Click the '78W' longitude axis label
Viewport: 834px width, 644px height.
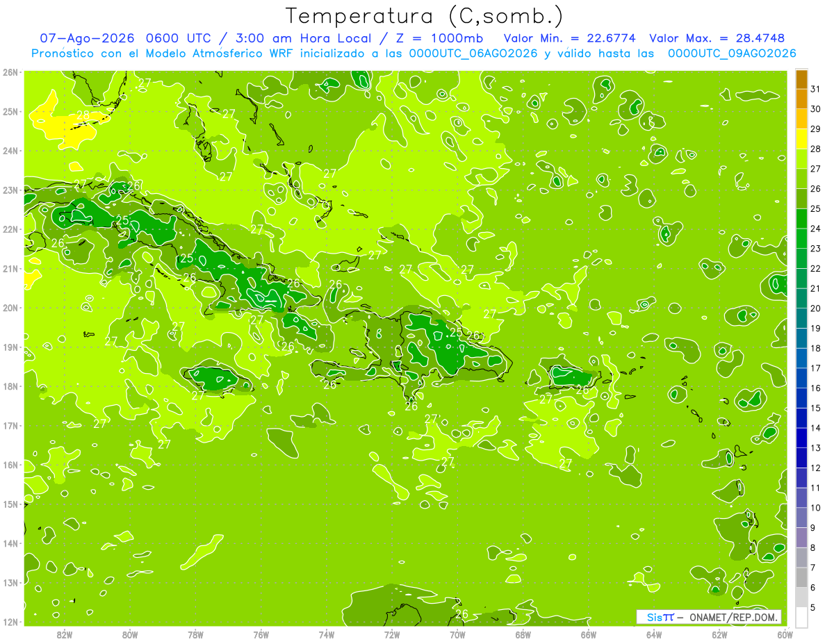[196, 634]
